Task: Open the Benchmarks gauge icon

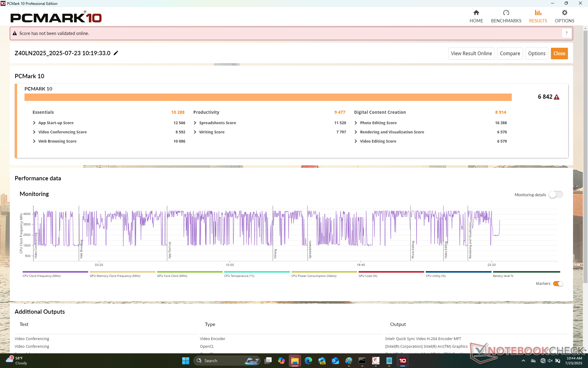Action: point(506,13)
